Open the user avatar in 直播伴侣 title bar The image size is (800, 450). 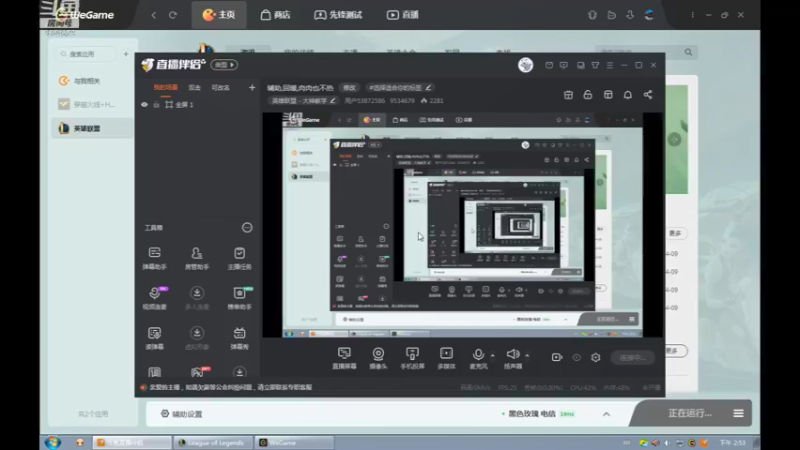[526, 65]
